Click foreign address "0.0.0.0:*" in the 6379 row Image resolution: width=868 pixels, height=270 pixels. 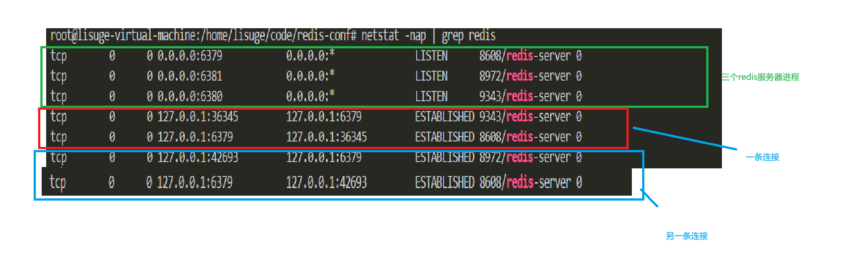(311, 56)
